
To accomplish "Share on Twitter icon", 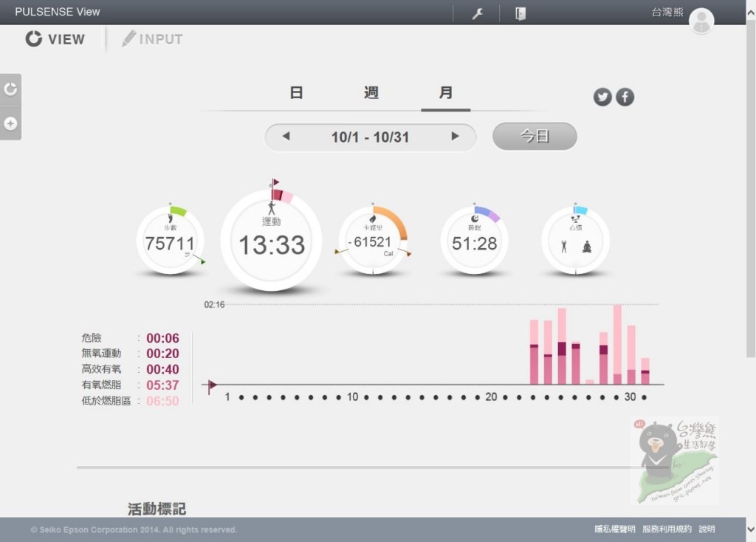I will point(602,97).
